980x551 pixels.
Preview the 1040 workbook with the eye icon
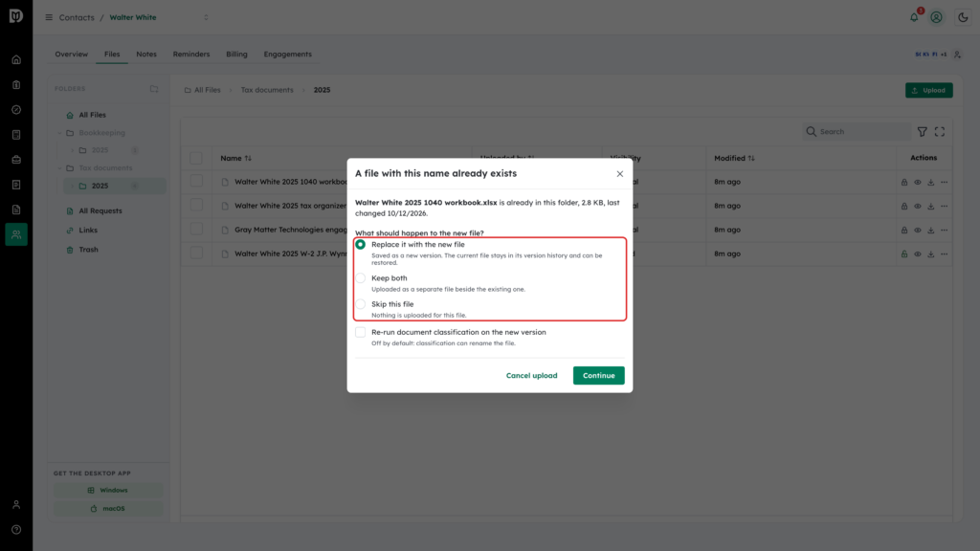918,183
